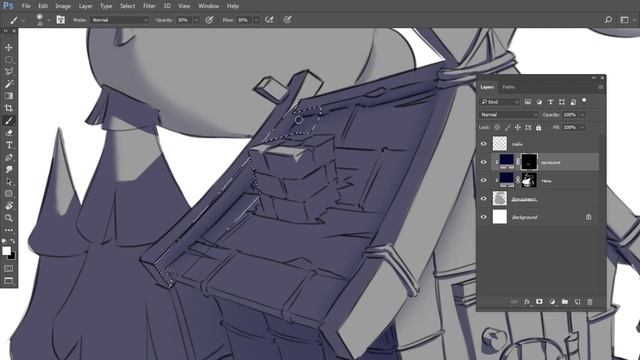
Task: Select the Polygonal Lasso tool
Action: [9, 72]
